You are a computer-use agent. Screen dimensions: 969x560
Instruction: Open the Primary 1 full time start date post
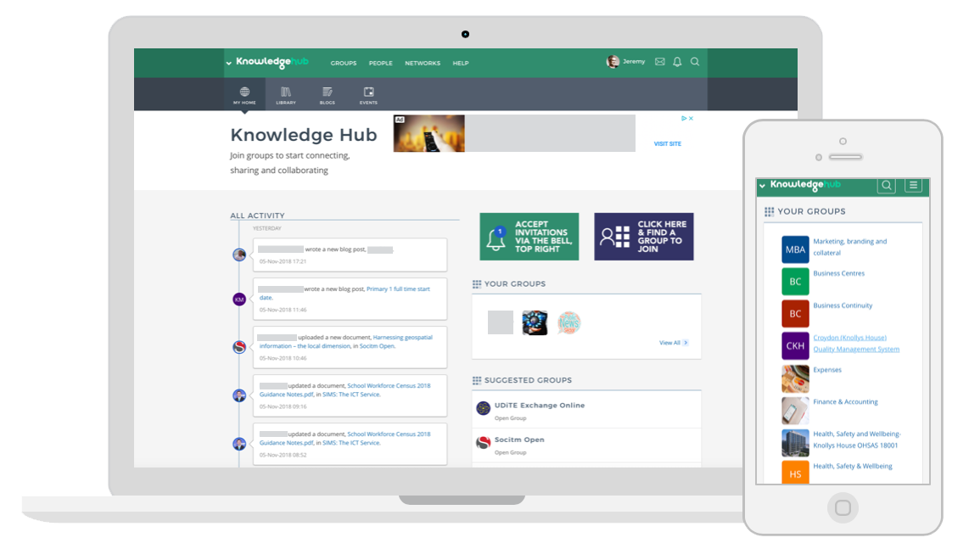pyautogui.click(x=344, y=293)
